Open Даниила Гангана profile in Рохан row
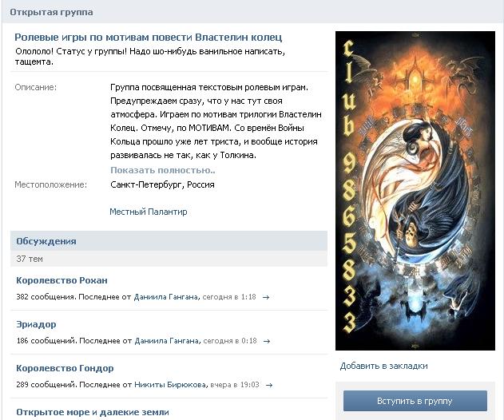 (x=166, y=297)
